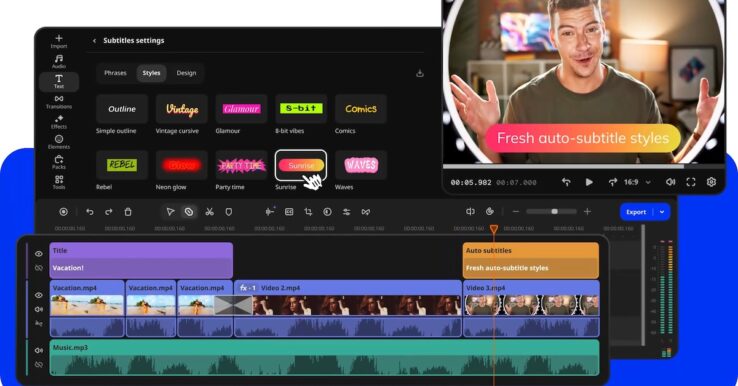Viewport: 738px width, 386px height.
Task: Click the pie-chart icon before zoom controls
Action: point(489,212)
